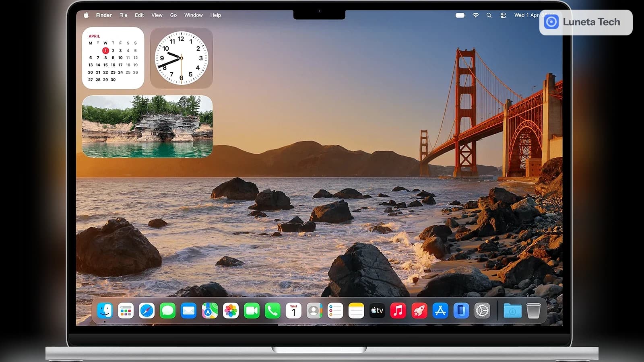Open System Settings gear icon
Screen dimensions: 644x362
(x=482, y=311)
